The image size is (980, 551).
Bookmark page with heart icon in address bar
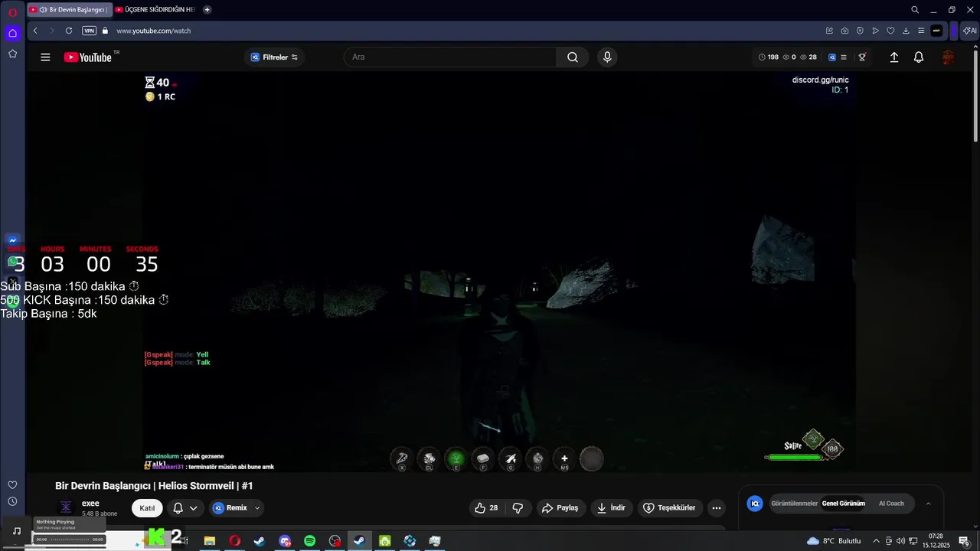pyautogui.click(x=890, y=31)
